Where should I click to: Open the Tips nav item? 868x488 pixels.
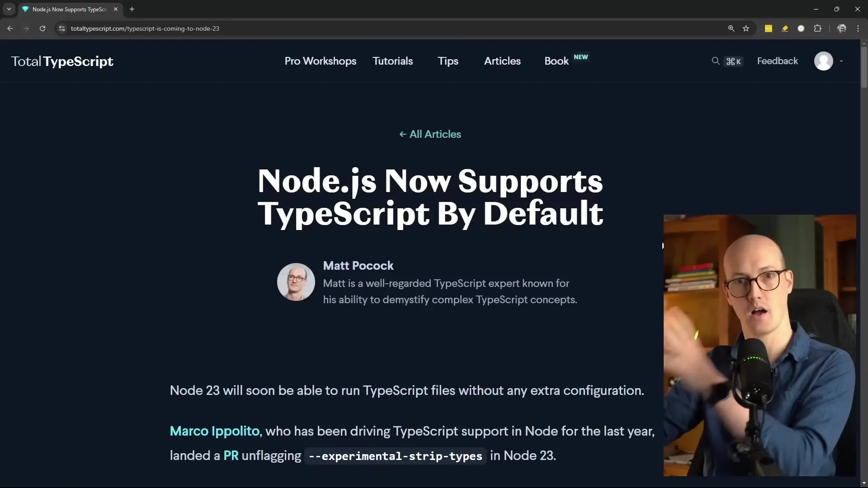point(448,61)
